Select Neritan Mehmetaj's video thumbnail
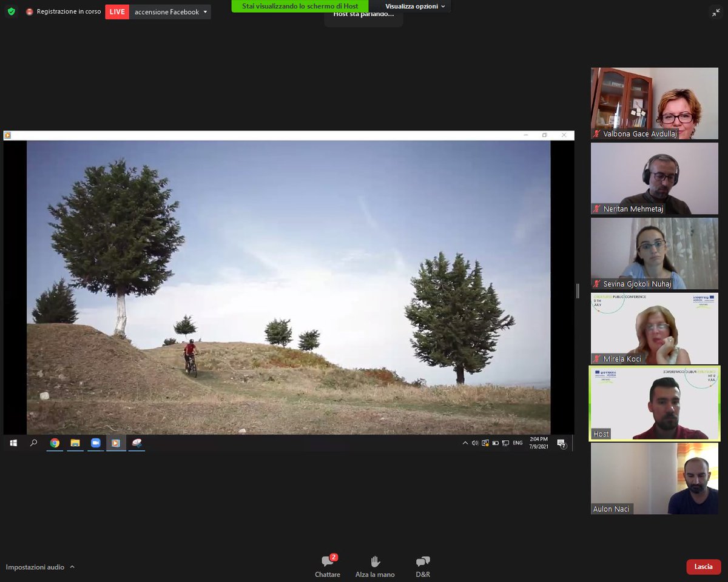The width and height of the screenshot is (728, 582). click(655, 179)
